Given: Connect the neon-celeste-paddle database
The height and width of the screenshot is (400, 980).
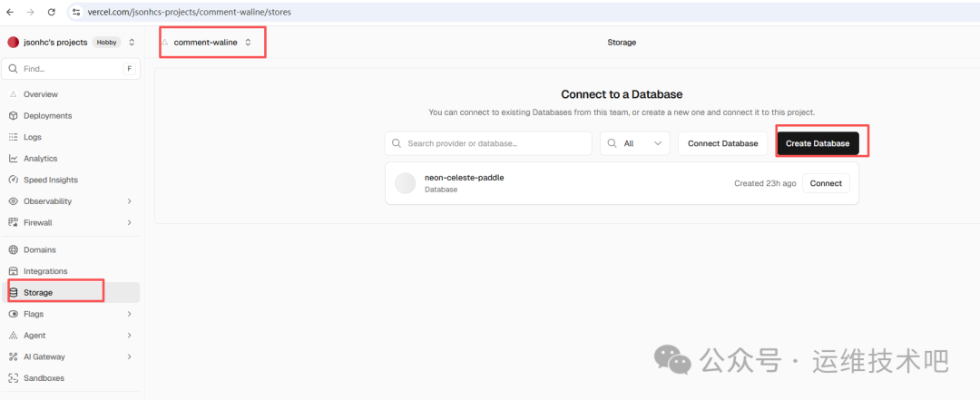Looking at the screenshot, I should (x=827, y=183).
